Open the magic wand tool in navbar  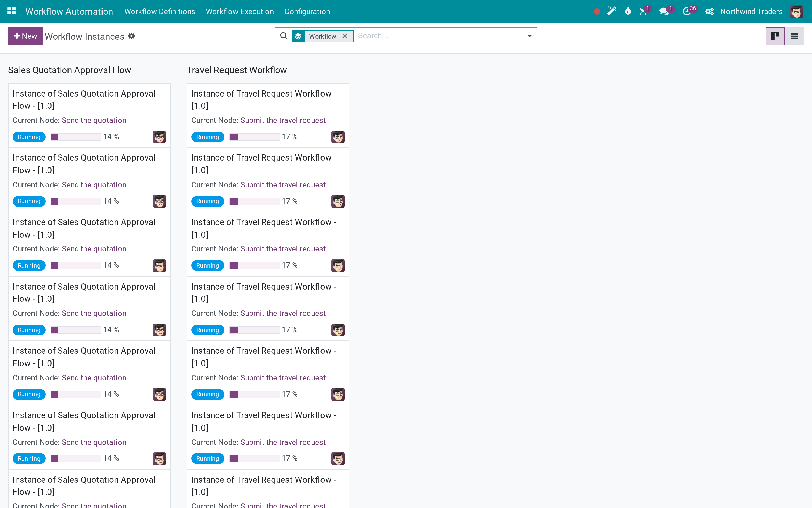(x=612, y=11)
